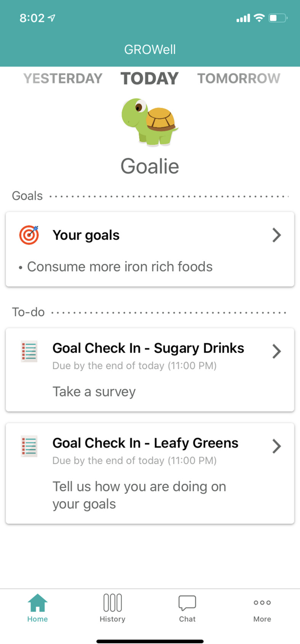Screen dimensions: 300x644
Task: Open the History bars icon
Action: [113, 603]
